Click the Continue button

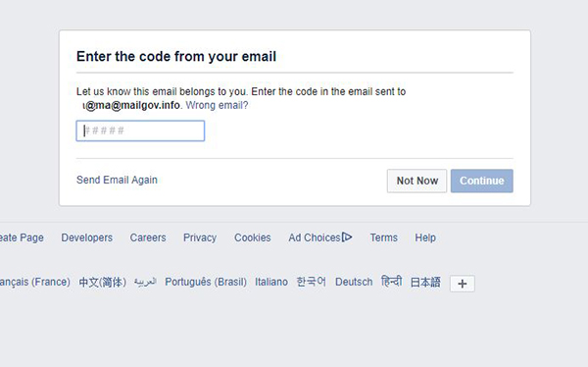[481, 181]
